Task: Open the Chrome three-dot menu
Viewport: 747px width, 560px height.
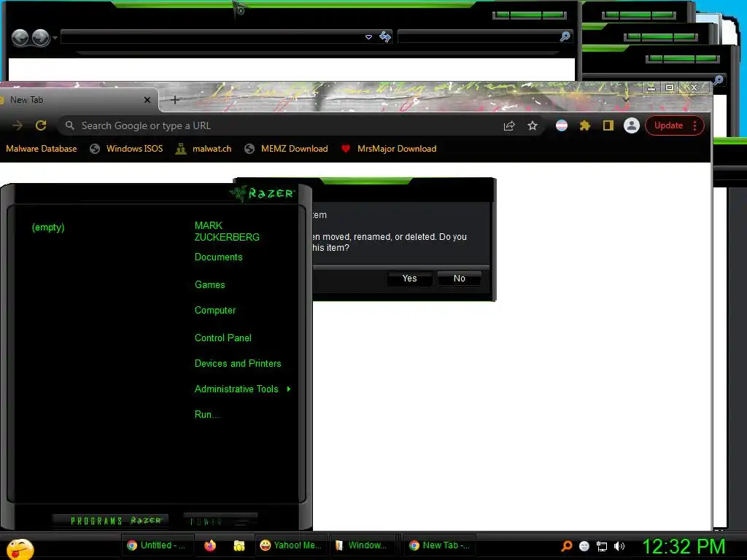Action: [695, 125]
